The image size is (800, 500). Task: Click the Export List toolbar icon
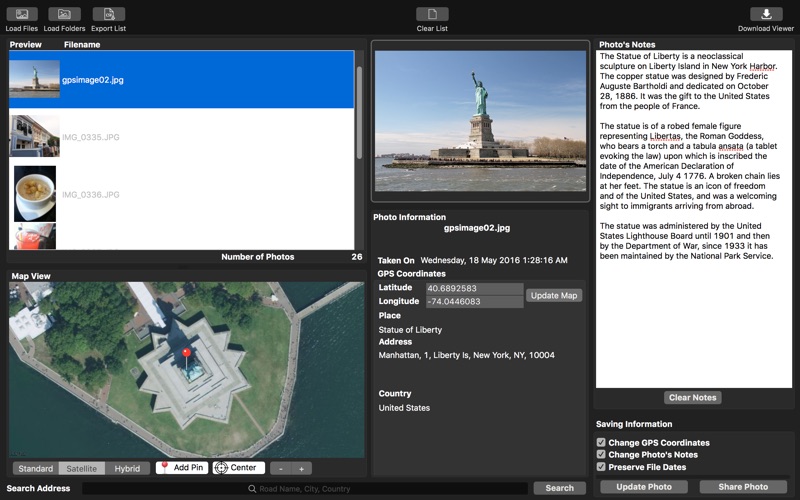pos(109,14)
